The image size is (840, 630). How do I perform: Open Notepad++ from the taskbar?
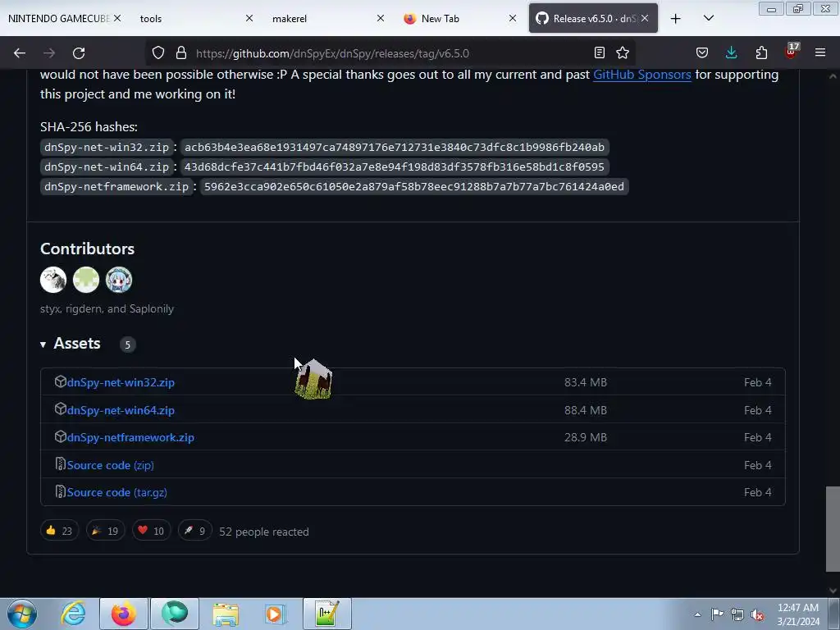pyautogui.click(x=326, y=614)
